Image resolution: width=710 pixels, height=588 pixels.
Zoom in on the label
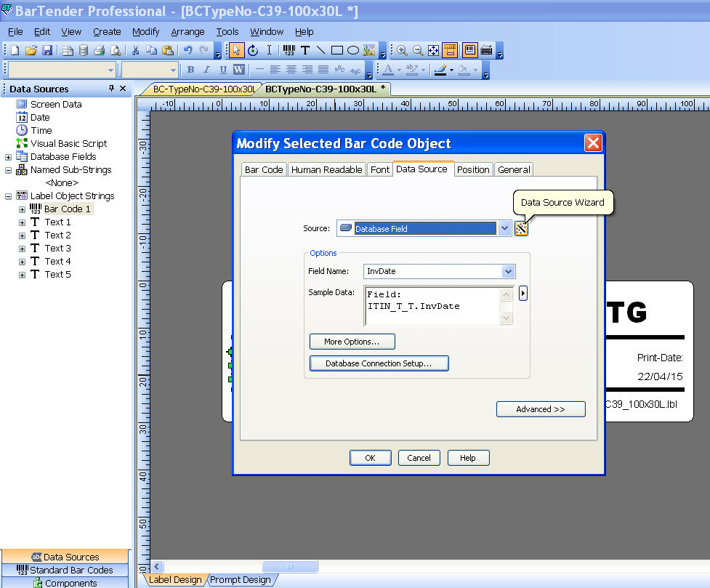click(x=402, y=50)
